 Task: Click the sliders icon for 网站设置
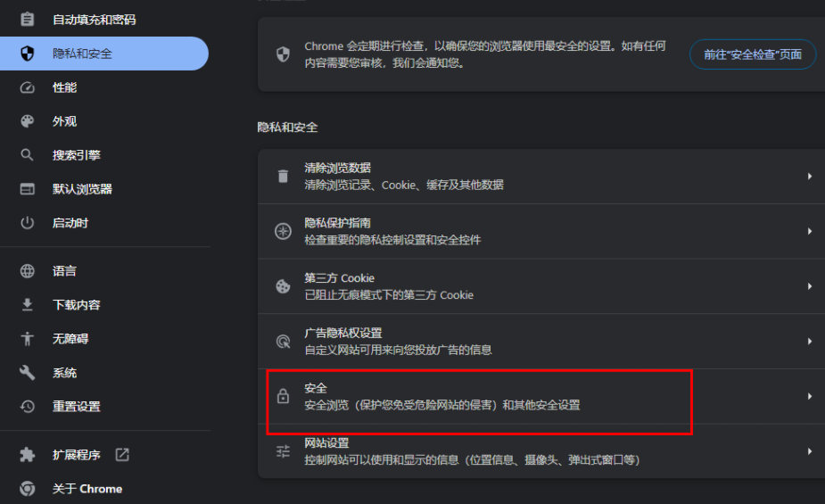283,451
